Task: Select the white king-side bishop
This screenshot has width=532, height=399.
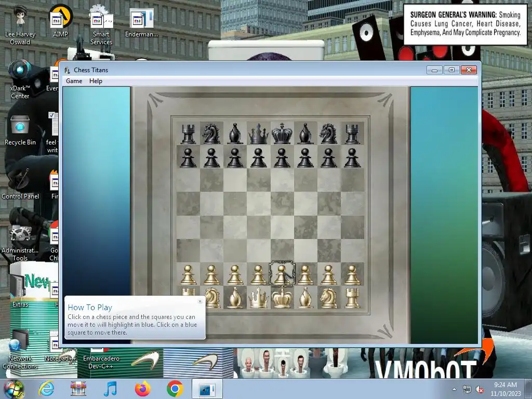Action: click(305, 298)
